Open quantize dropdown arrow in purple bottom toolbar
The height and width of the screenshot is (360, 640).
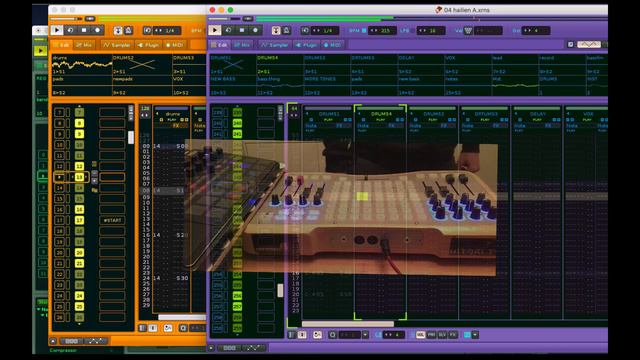click(x=365, y=335)
